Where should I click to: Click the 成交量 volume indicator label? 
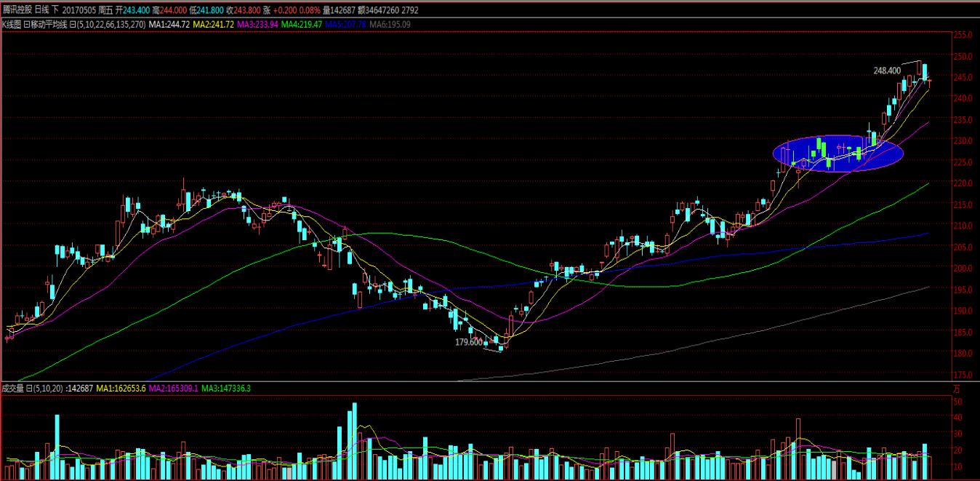tap(12, 389)
